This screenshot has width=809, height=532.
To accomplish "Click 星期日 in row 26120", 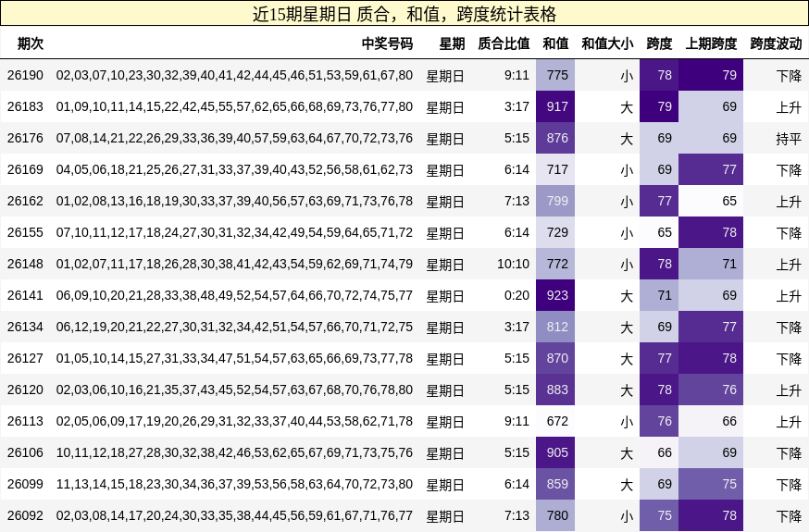I will click(445, 390).
